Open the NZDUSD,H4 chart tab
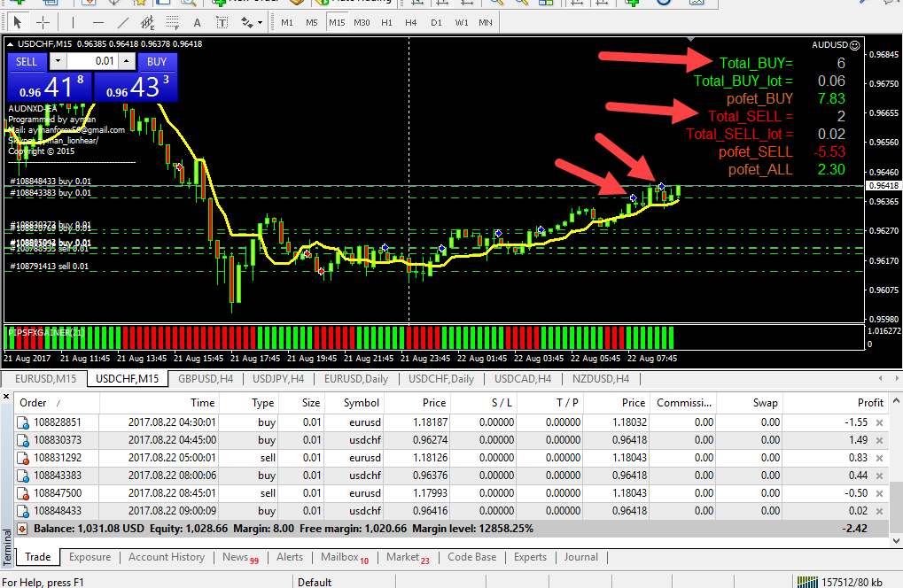Screen dimensions: 903x588 click(x=601, y=379)
